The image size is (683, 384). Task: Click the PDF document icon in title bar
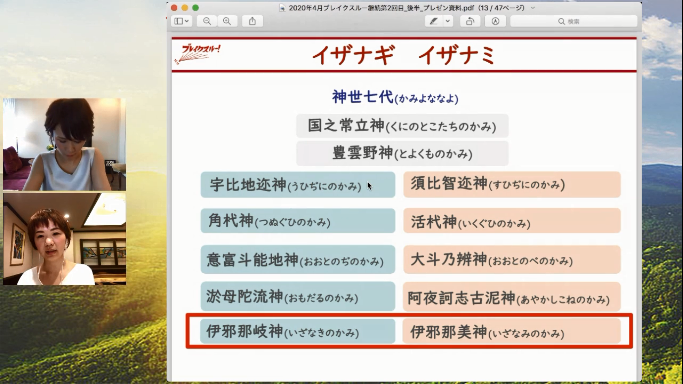pos(282,8)
